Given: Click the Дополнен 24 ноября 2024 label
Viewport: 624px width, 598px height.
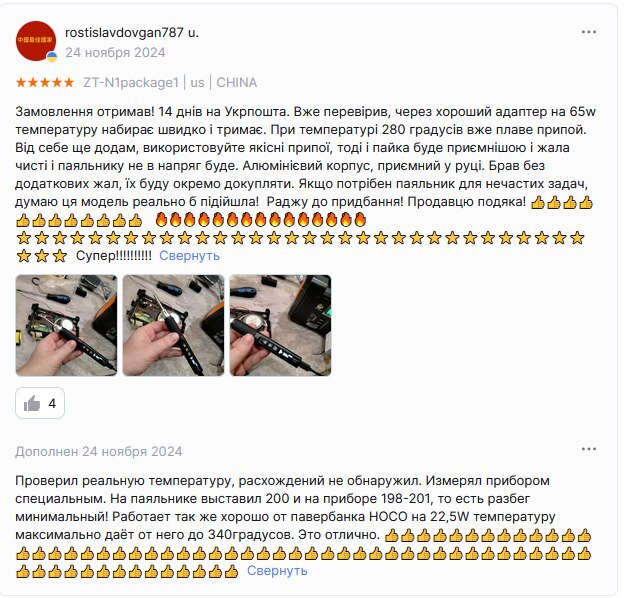Looking at the screenshot, I should coord(99,452).
